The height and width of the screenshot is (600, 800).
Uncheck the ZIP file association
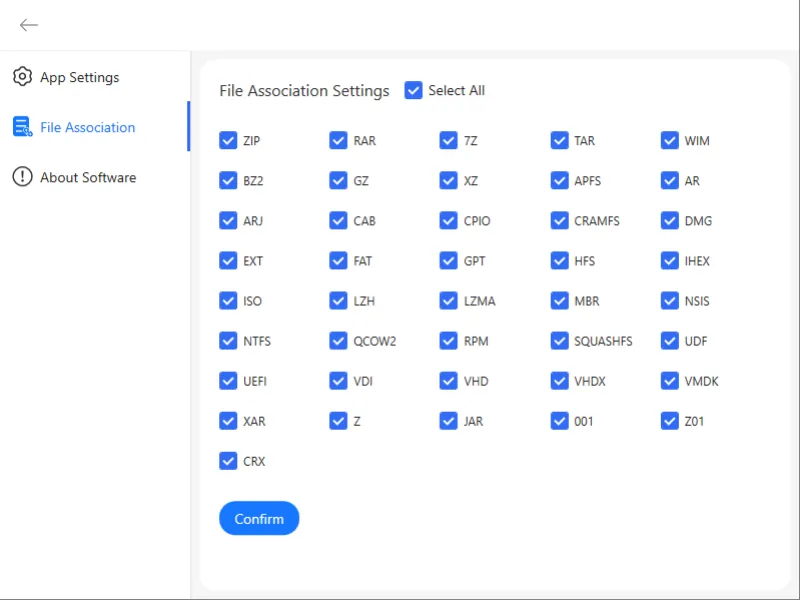[229, 140]
